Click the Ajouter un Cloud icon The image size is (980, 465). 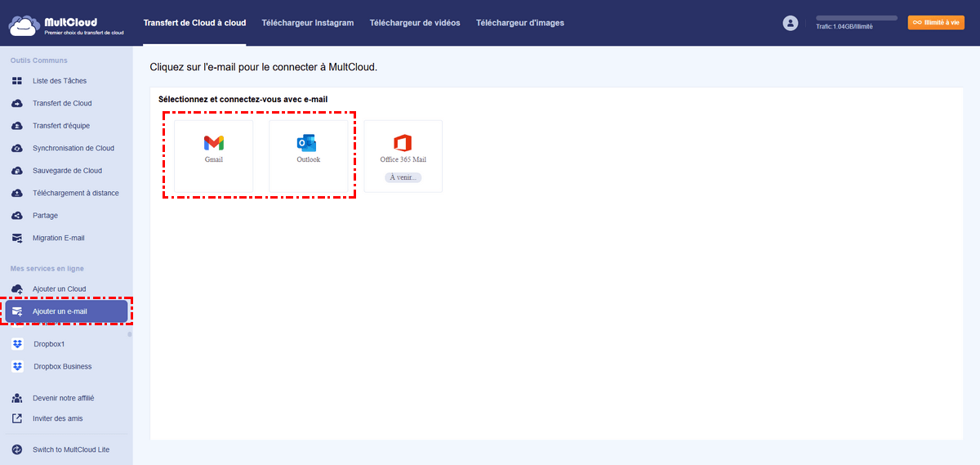[17, 289]
